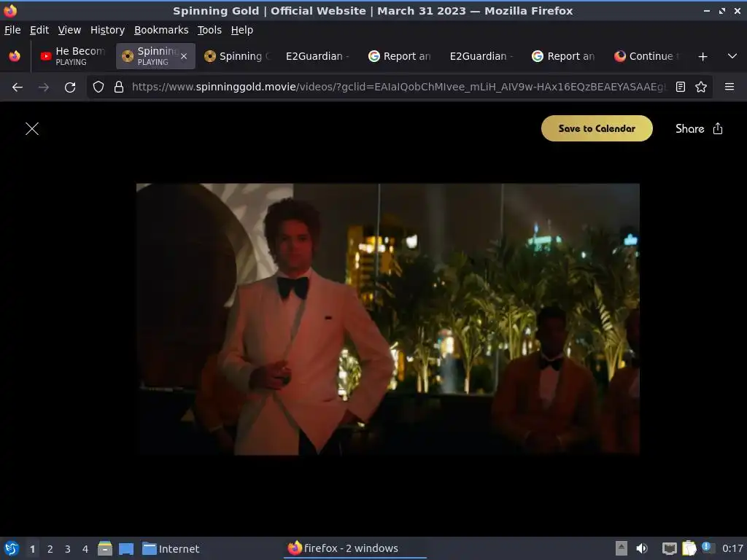Viewport: 747px width, 560px height.
Task: Click the show desktop taskbar icon
Action: pos(126,548)
